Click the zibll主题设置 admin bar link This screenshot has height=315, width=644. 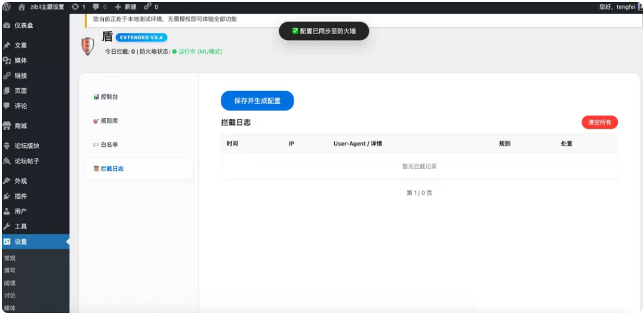coord(47,7)
